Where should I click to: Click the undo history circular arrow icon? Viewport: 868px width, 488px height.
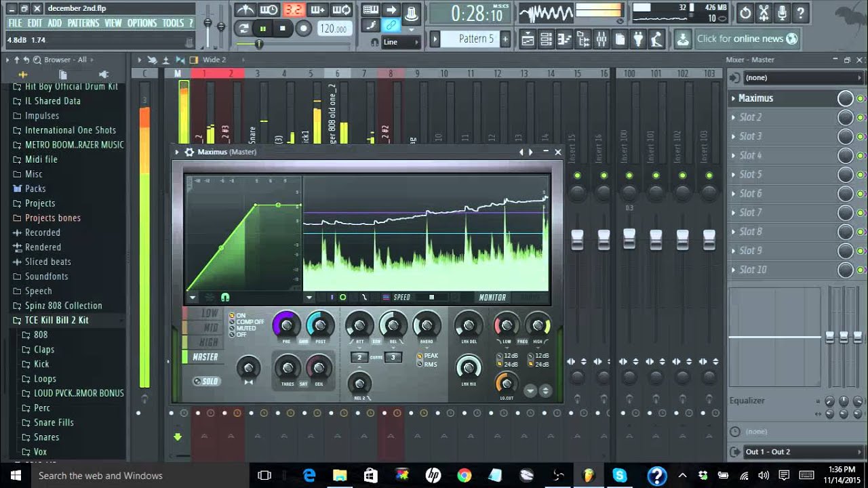point(745,12)
